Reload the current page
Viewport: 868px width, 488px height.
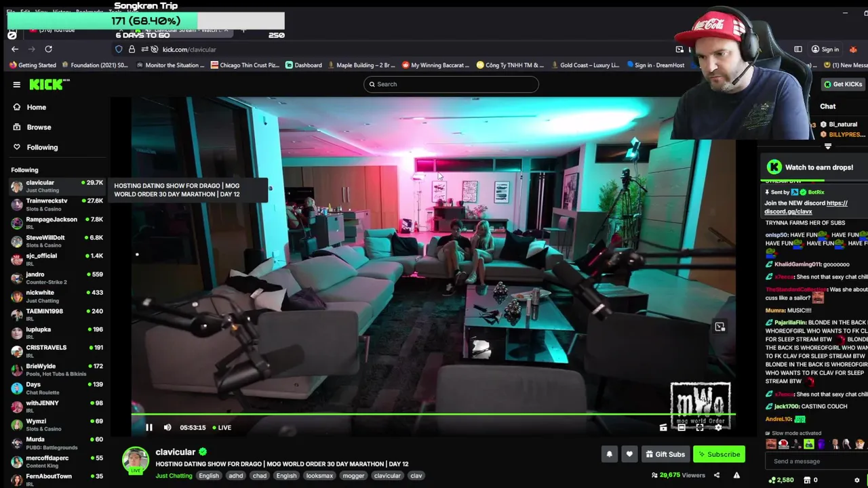pos(48,49)
